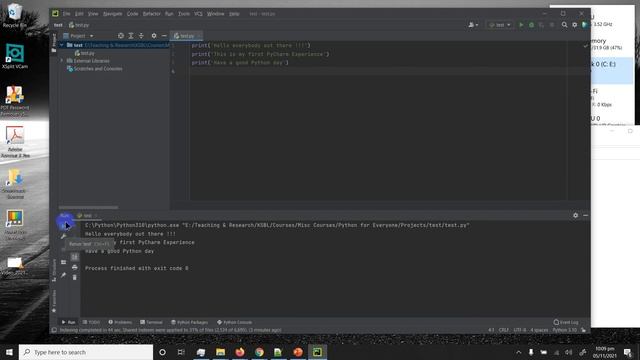
Task: Click the Stop icon in top toolbar
Action: (x=552, y=25)
